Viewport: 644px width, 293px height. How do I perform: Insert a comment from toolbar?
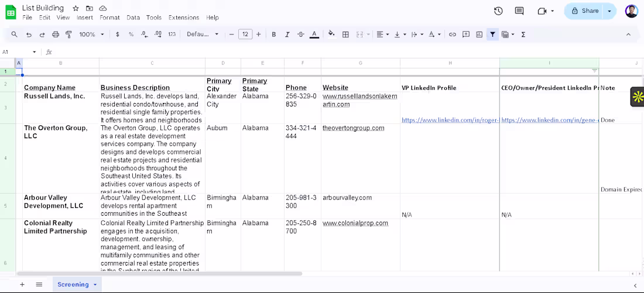466,35
